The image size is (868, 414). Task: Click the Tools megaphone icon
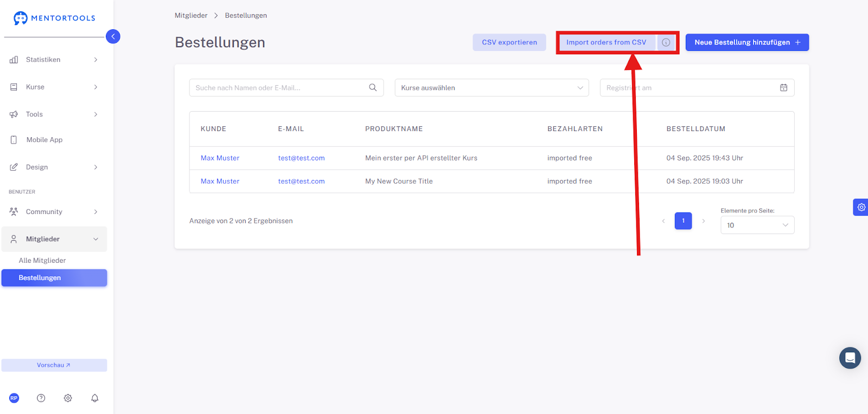(x=14, y=114)
